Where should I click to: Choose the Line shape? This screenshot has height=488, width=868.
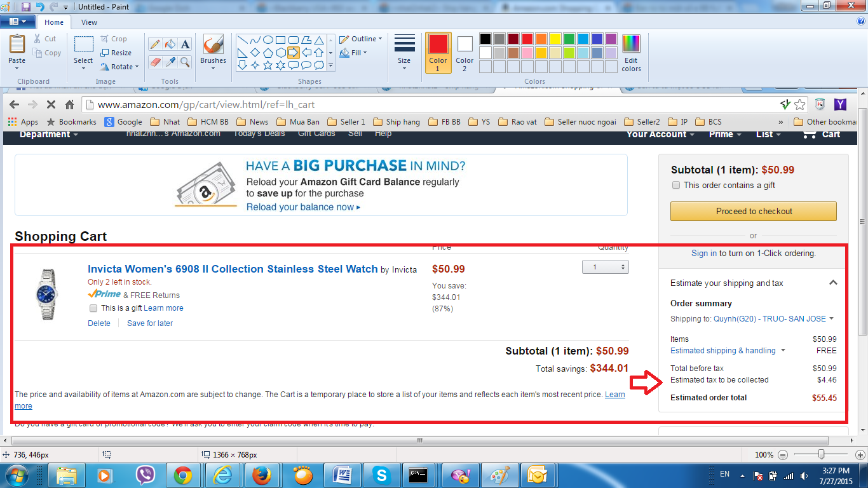[x=242, y=39]
